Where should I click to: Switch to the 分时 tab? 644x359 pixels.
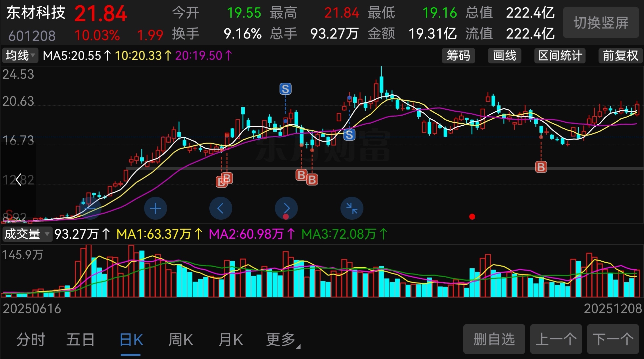coord(31,340)
